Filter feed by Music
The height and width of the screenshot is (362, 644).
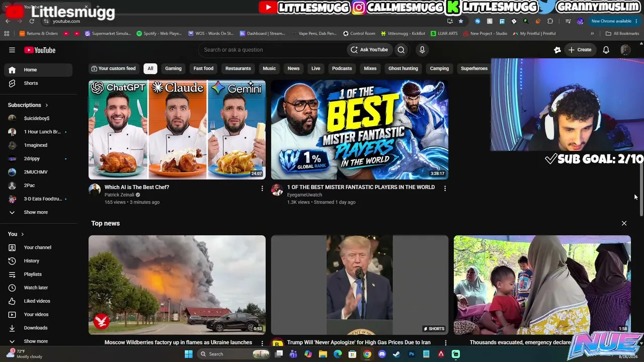coord(269,68)
